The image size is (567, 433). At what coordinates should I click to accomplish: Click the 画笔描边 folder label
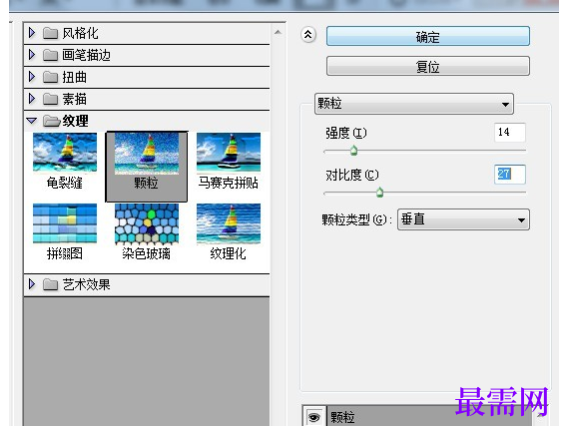86,55
